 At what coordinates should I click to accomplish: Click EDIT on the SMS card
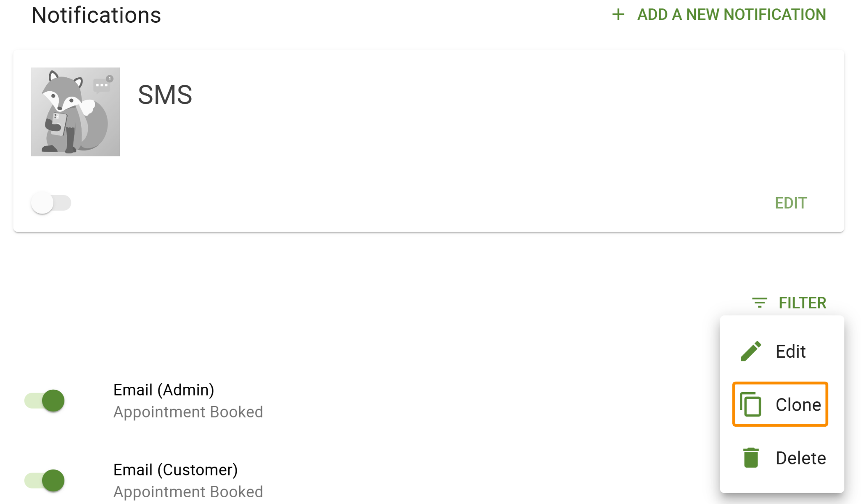pyautogui.click(x=791, y=203)
